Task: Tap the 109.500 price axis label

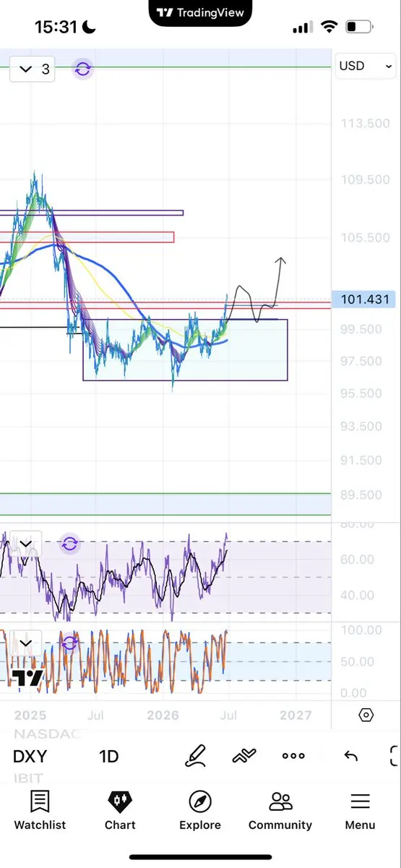Action: pyautogui.click(x=365, y=180)
